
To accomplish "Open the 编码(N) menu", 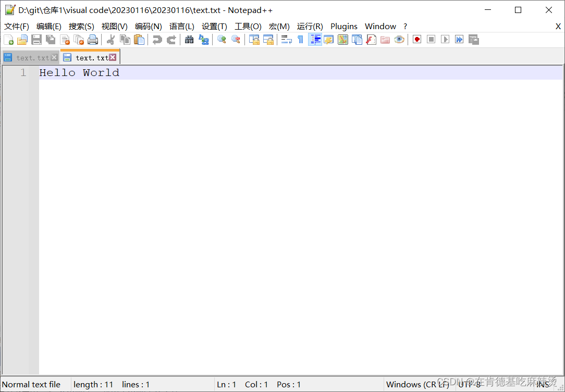I will click(149, 26).
